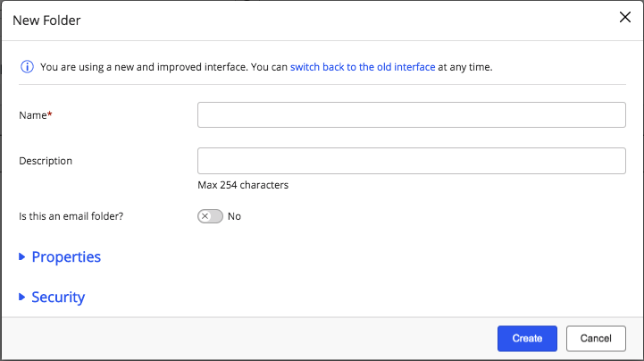
Task: Click the Name field label
Action: 32,115
